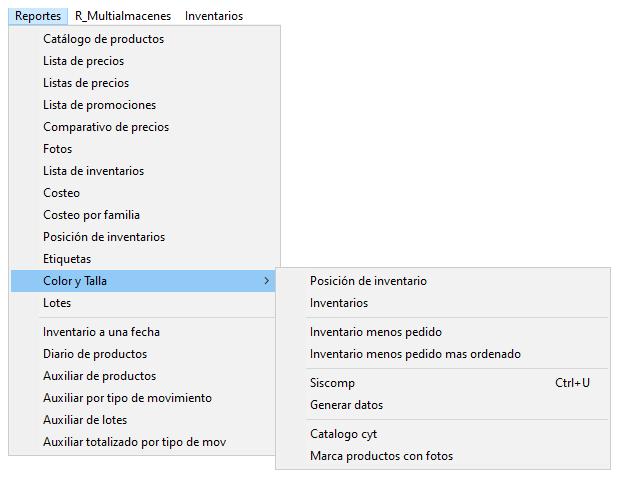Choose Generar datos
Image resolution: width=620 pixels, height=479 pixels.
coord(443,405)
